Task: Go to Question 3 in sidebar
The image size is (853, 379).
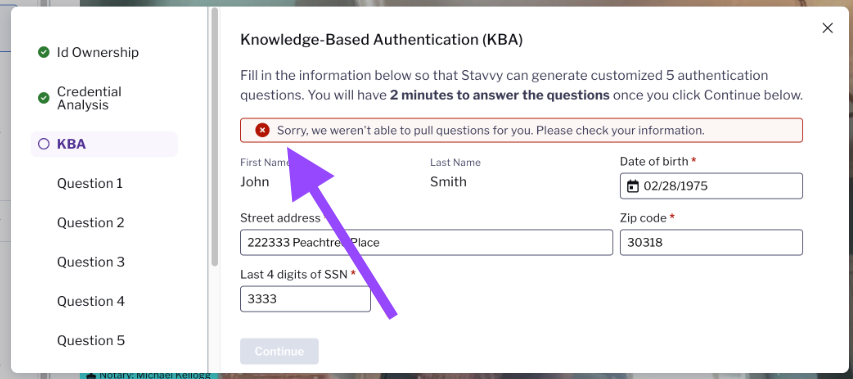Action: click(91, 262)
